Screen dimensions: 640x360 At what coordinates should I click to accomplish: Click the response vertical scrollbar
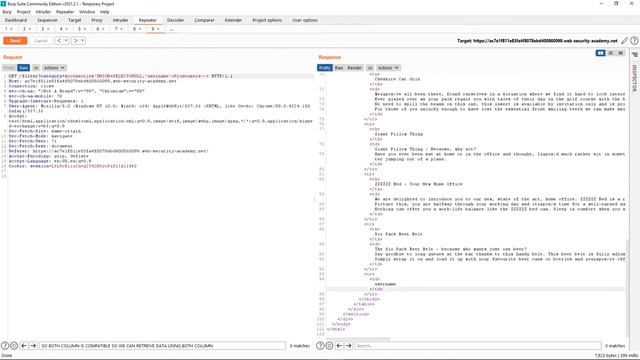(x=627, y=287)
